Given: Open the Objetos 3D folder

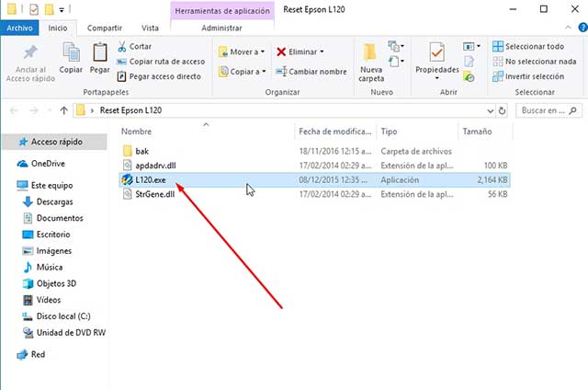Looking at the screenshot, I should point(50,284).
